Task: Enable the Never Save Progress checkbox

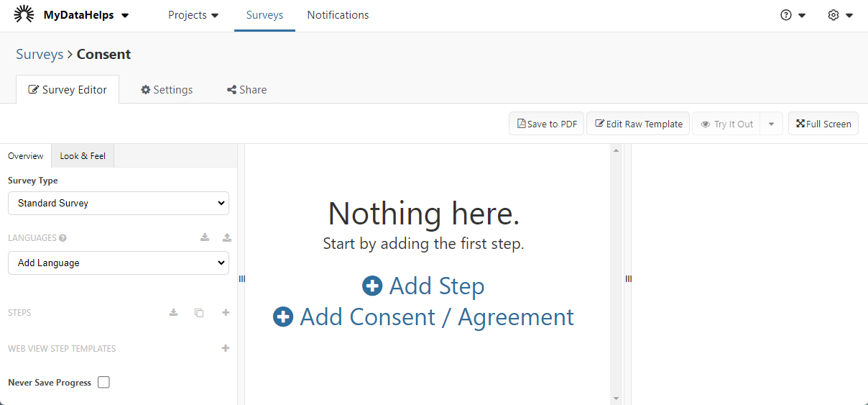Action: pos(103,382)
